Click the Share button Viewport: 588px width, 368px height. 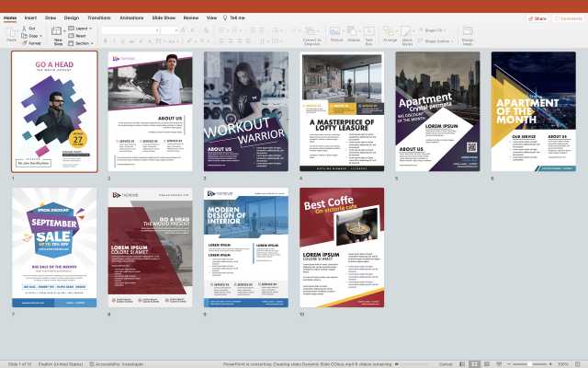pos(537,17)
